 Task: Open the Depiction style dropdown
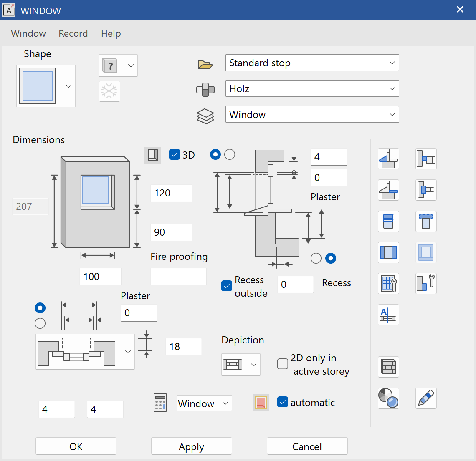tap(241, 365)
